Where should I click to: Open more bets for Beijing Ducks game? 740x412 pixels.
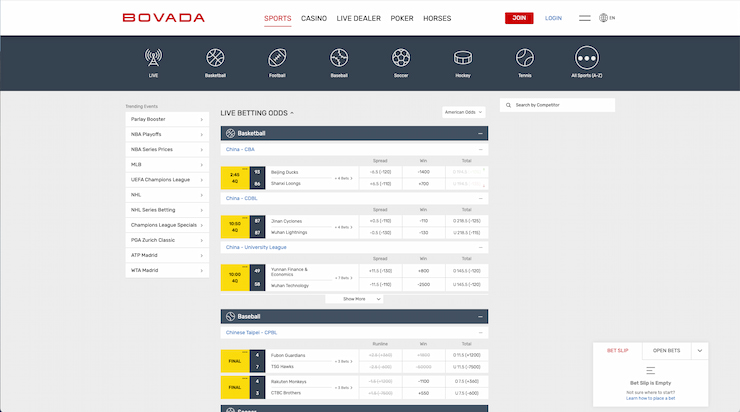[x=344, y=178]
